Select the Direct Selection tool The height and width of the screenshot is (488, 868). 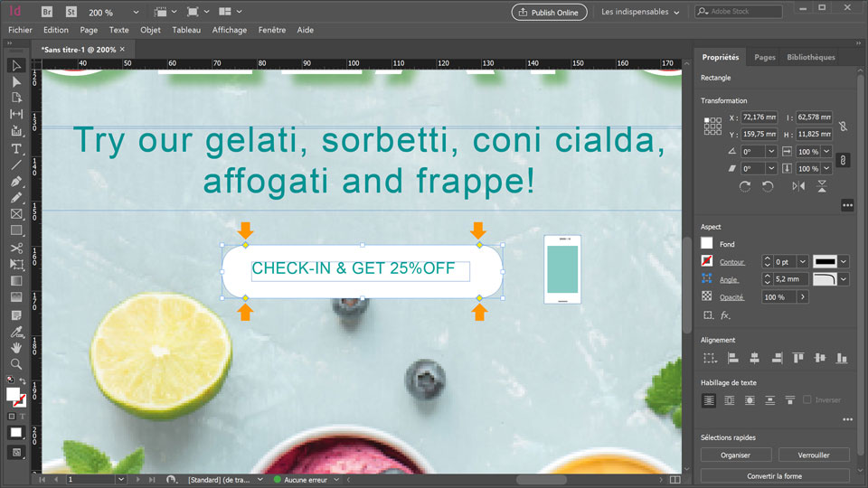tap(16, 82)
